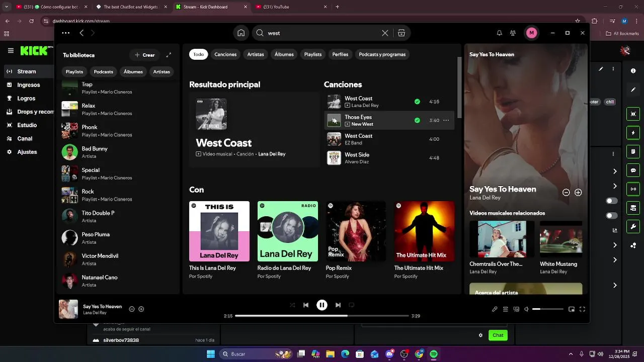Open the mini player icon

click(x=572, y=310)
